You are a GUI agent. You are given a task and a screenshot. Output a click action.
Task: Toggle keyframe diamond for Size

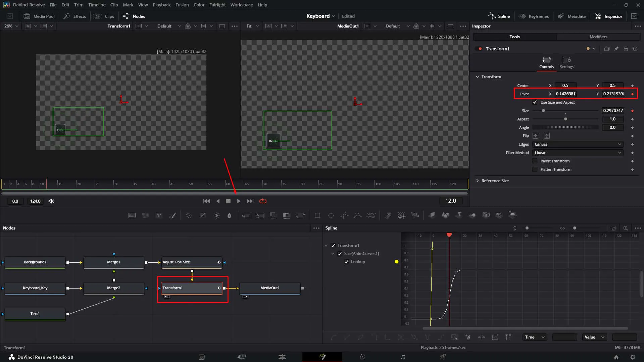click(632, 111)
